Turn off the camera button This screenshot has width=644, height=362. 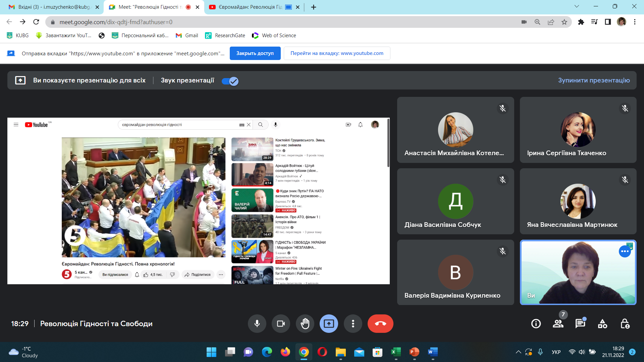coord(281,323)
